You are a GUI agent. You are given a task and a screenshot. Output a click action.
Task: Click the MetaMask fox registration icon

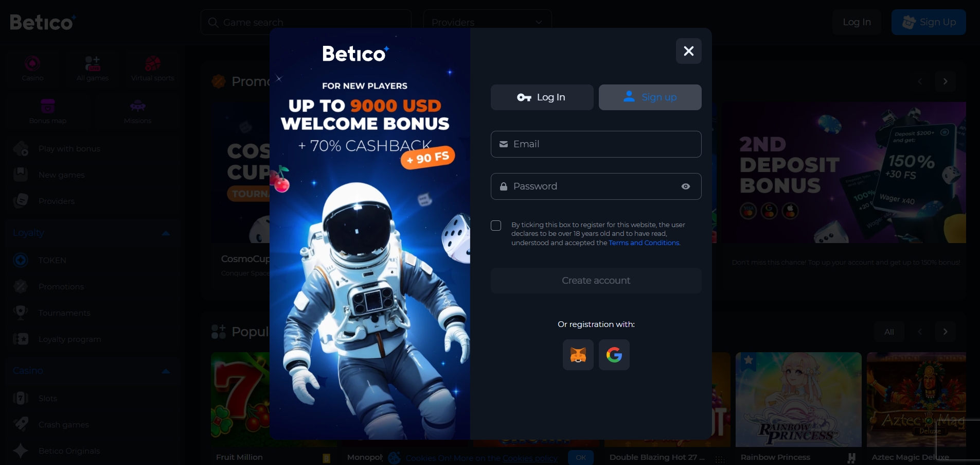(578, 355)
